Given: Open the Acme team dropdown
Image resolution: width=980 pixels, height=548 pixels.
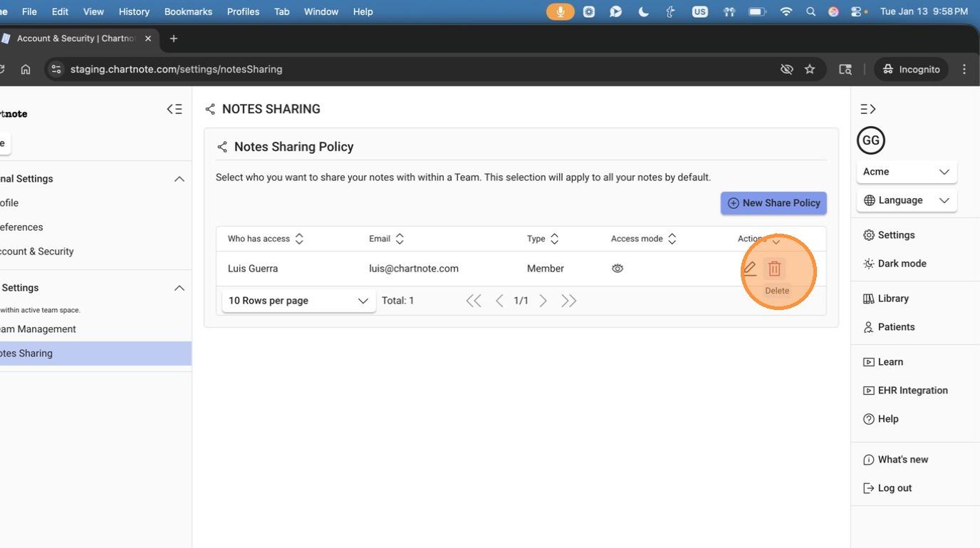Looking at the screenshot, I should coord(906,172).
